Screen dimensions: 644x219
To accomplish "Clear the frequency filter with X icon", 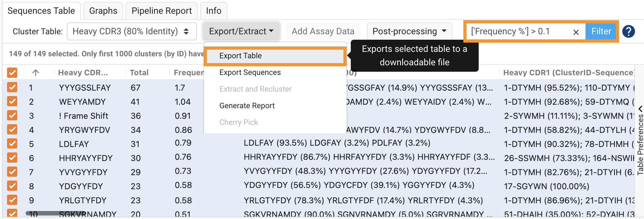I will [x=576, y=32].
